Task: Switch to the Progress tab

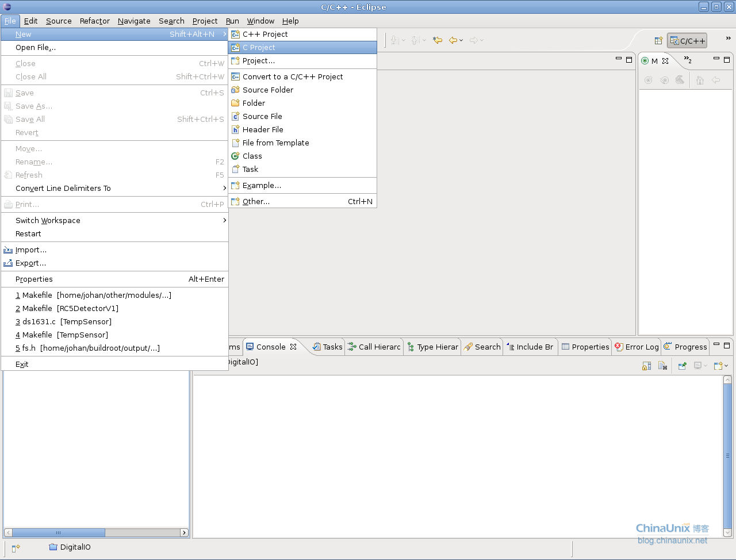Action: pos(685,347)
